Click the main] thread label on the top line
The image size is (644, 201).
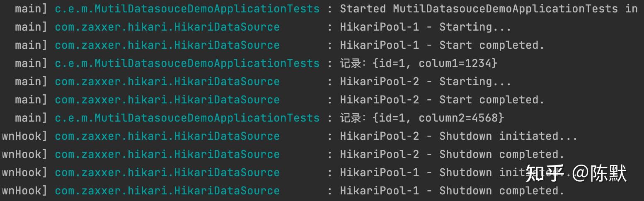pyautogui.click(x=31, y=9)
